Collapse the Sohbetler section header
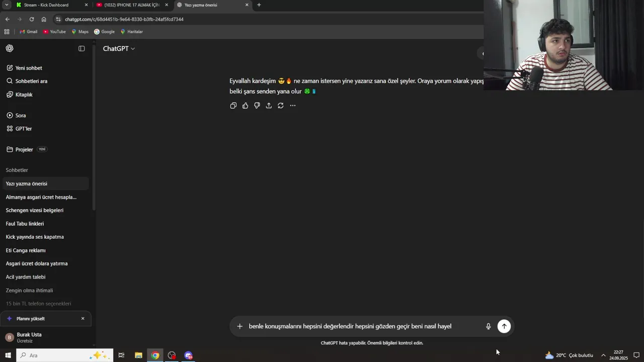644x362 pixels. point(17,170)
